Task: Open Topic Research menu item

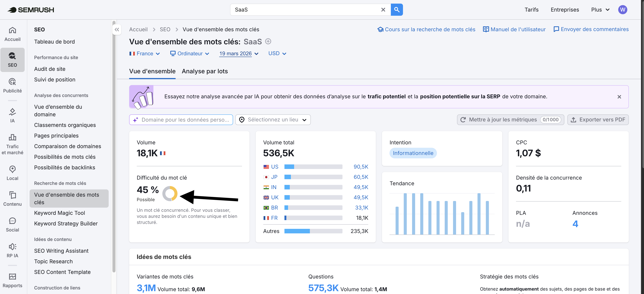Action: coord(53,261)
